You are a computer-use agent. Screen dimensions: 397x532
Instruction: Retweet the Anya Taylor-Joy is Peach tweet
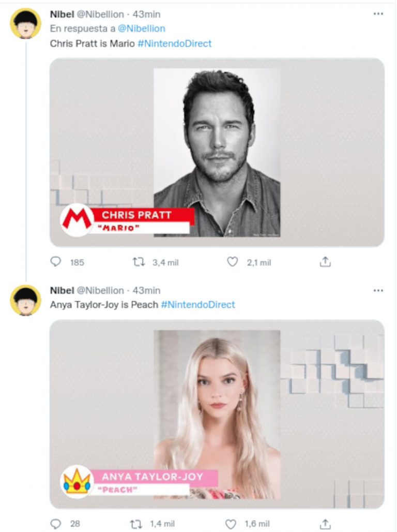tap(139, 524)
